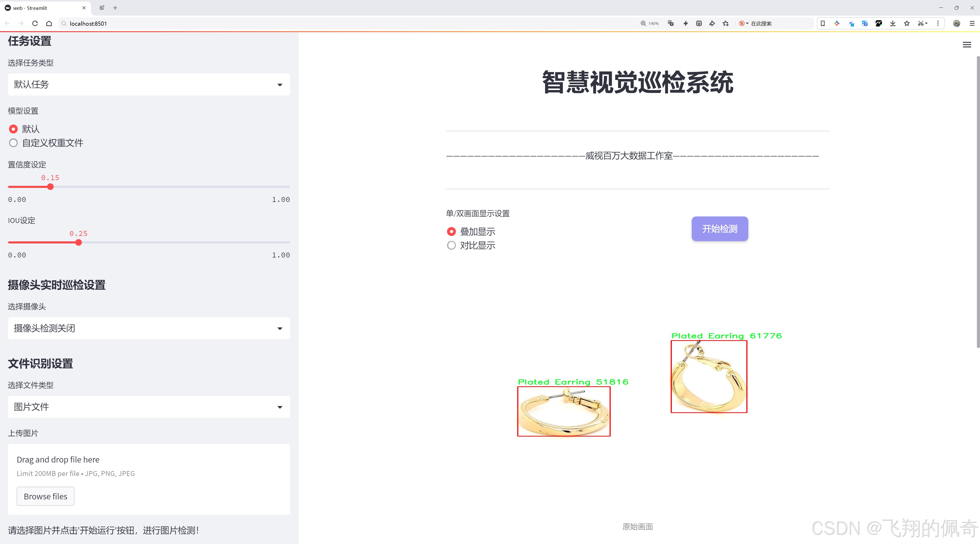980x544 pixels.
Task: Click the 140% zoom magnifier icon
Action: coord(643,24)
